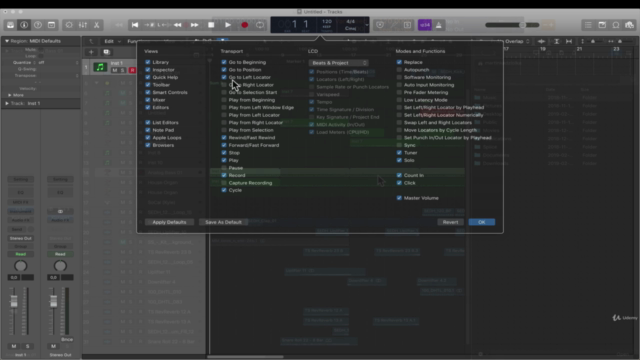This screenshot has width=640, height=360.
Task: Click the red Record transport button
Action: click(244, 25)
